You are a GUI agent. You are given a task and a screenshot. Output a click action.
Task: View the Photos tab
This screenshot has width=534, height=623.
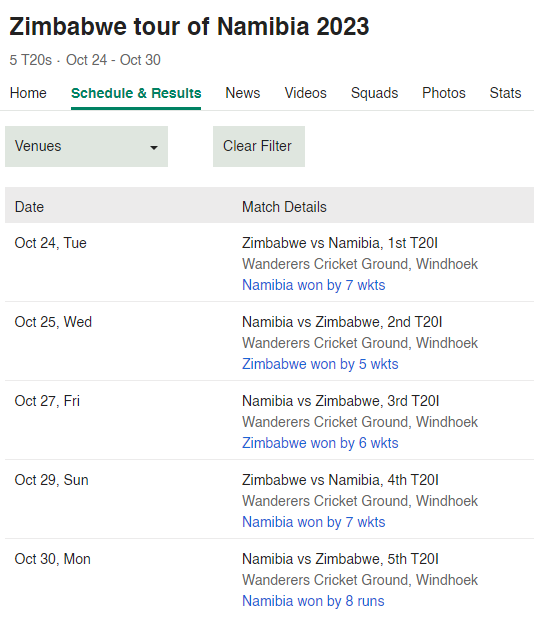[x=443, y=93]
